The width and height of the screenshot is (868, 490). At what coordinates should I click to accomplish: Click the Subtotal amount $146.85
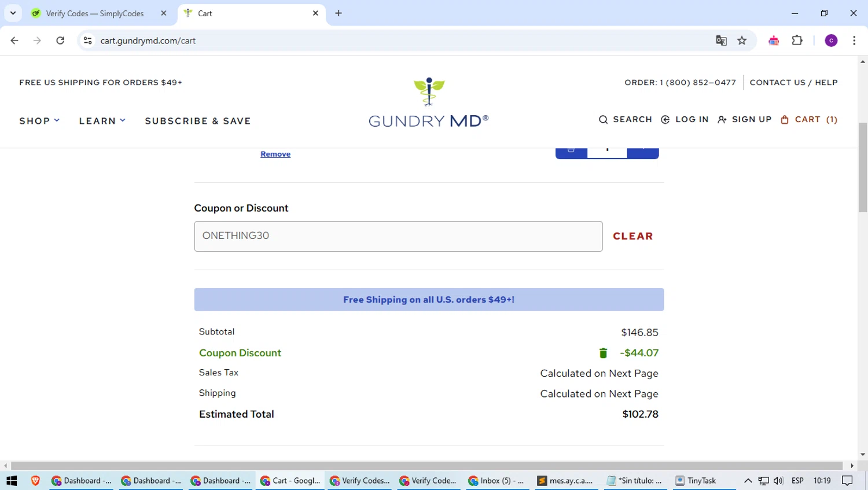tap(639, 333)
